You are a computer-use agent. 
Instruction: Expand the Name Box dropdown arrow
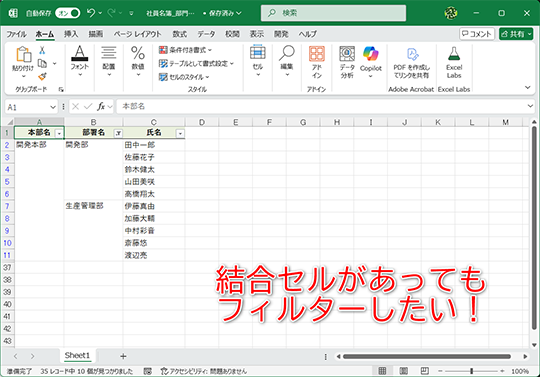pyautogui.click(x=53, y=107)
